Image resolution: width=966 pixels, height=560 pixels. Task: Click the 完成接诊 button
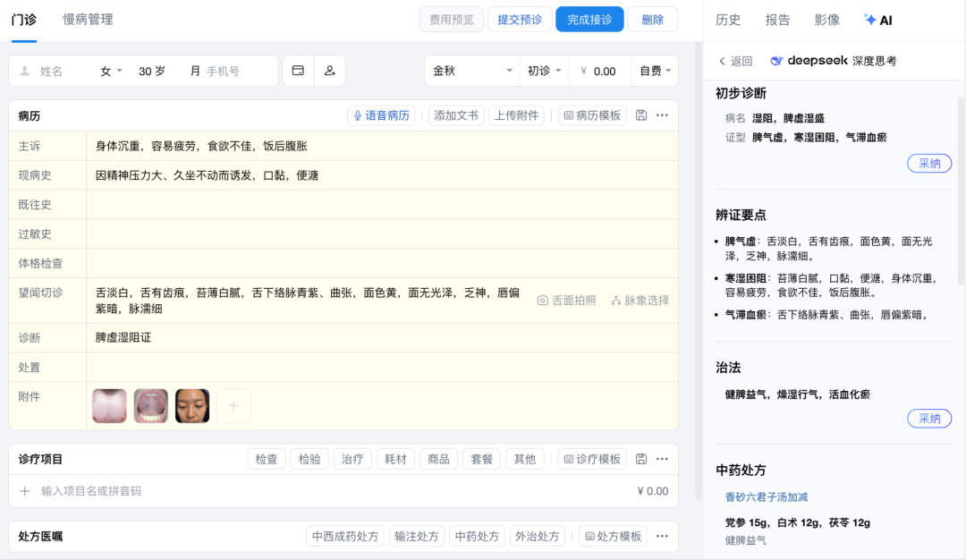[x=589, y=18]
